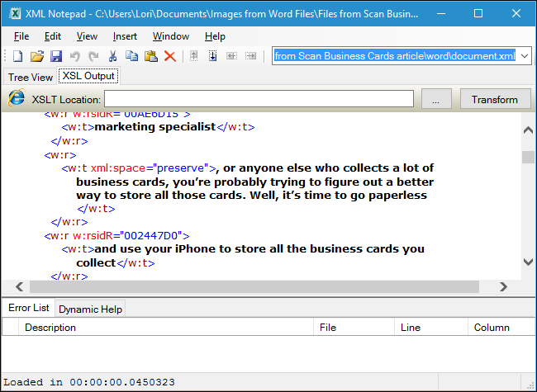Click the File column header in Error List

pyautogui.click(x=354, y=328)
